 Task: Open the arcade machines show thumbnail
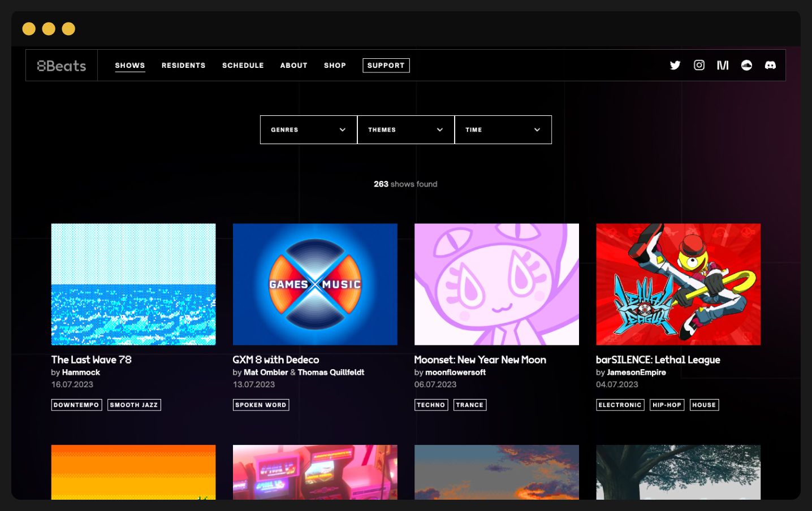tap(315, 472)
